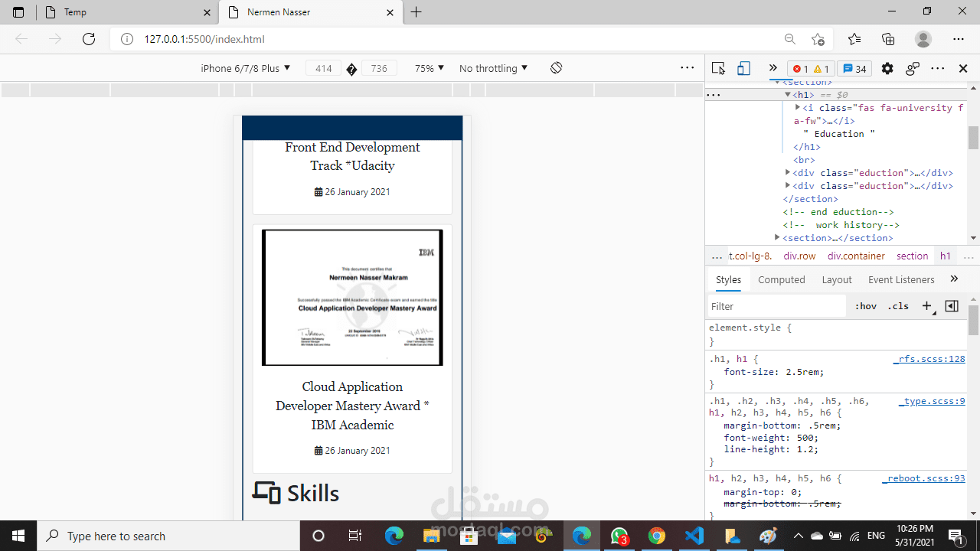Open the 34 issues counter

coord(854,69)
